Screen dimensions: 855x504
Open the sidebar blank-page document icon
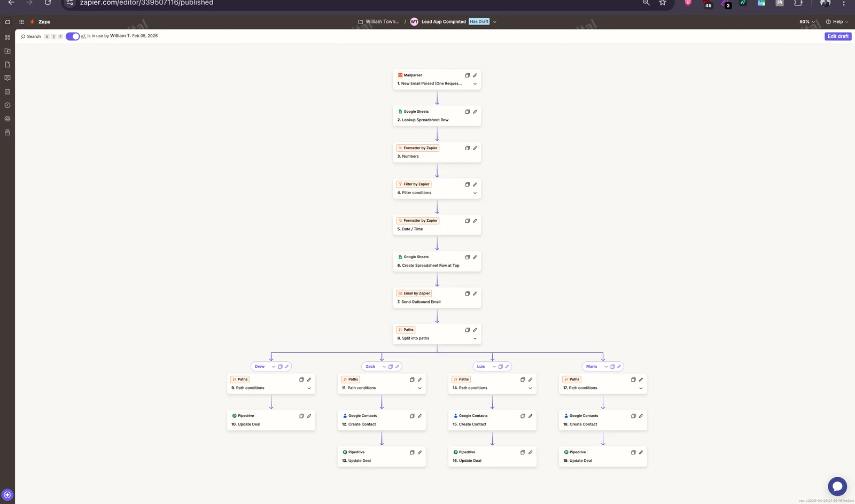click(7, 65)
